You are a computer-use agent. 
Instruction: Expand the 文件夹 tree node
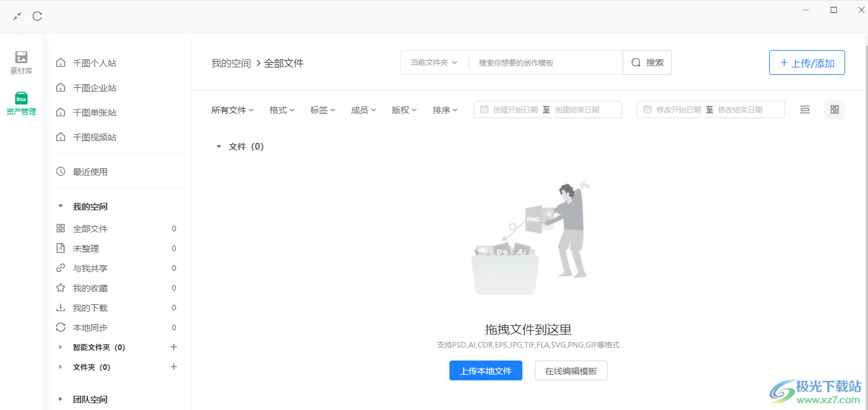[x=61, y=367]
